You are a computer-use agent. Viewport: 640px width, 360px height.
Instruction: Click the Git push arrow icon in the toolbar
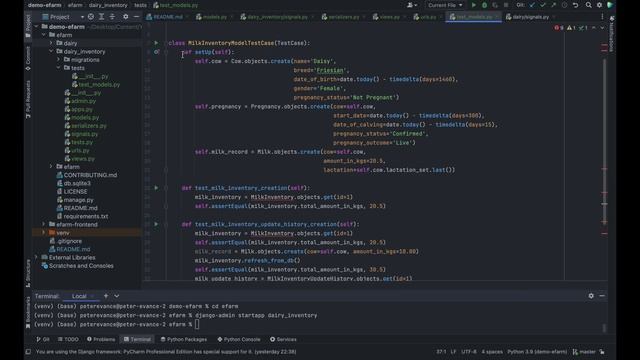tap(553, 5)
